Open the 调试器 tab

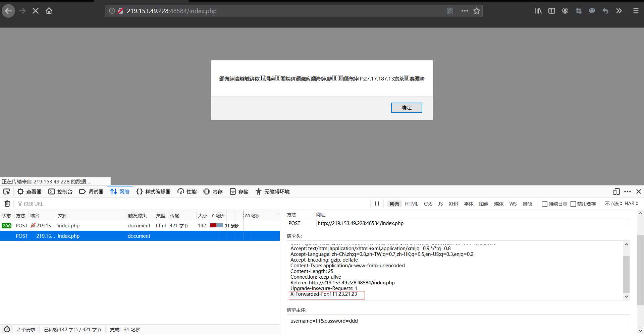point(92,191)
